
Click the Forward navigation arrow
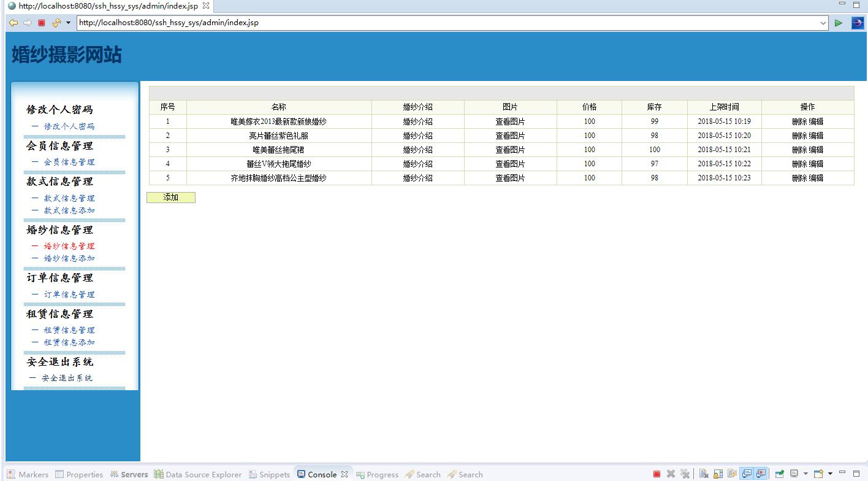(x=27, y=23)
